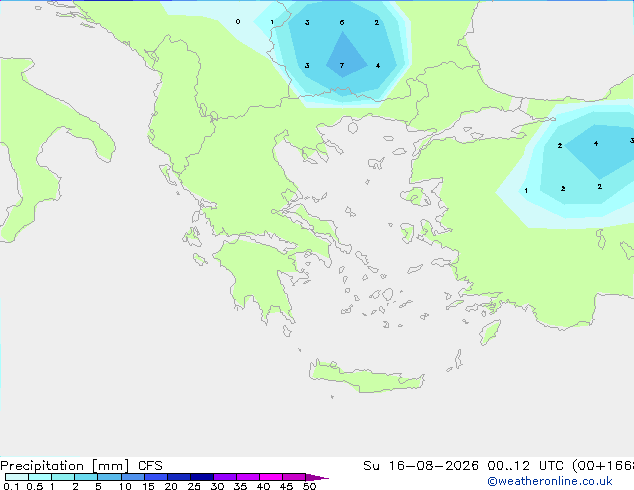This screenshot has width=634, height=490.
Task: Click the forecast date 'Su 16-08-2026'
Action: click(x=421, y=466)
